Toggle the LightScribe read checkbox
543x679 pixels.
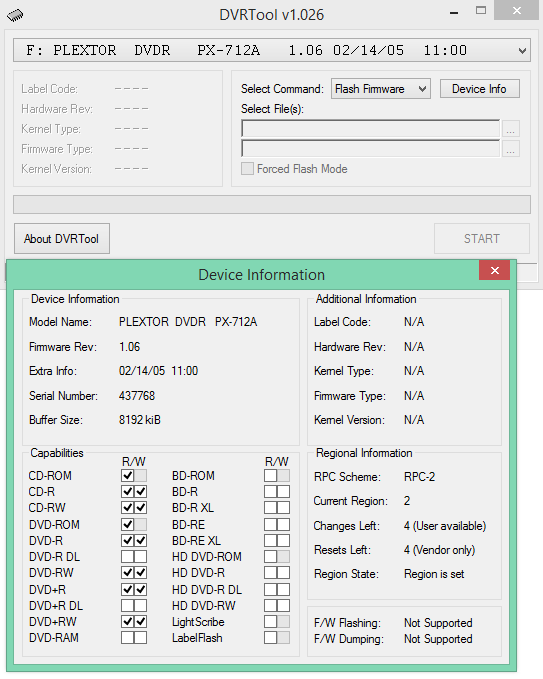pyautogui.click(x=270, y=621)
